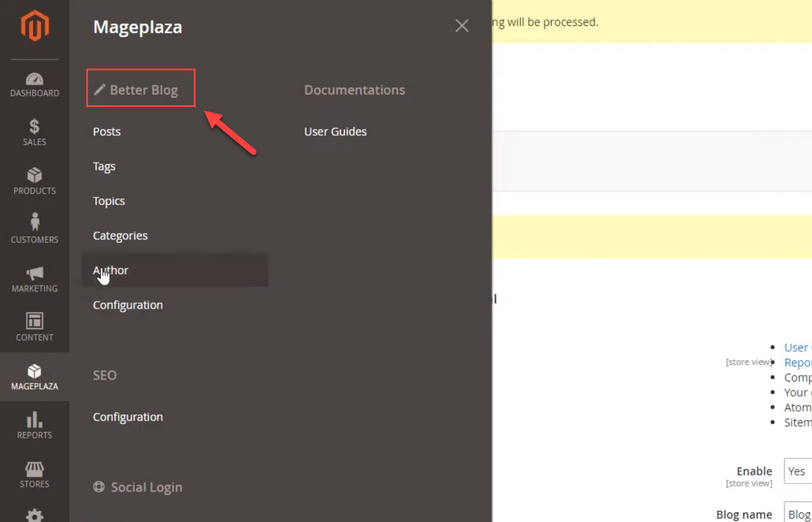
Task: Close the Mageplaza menu panel
Action: 462,25
